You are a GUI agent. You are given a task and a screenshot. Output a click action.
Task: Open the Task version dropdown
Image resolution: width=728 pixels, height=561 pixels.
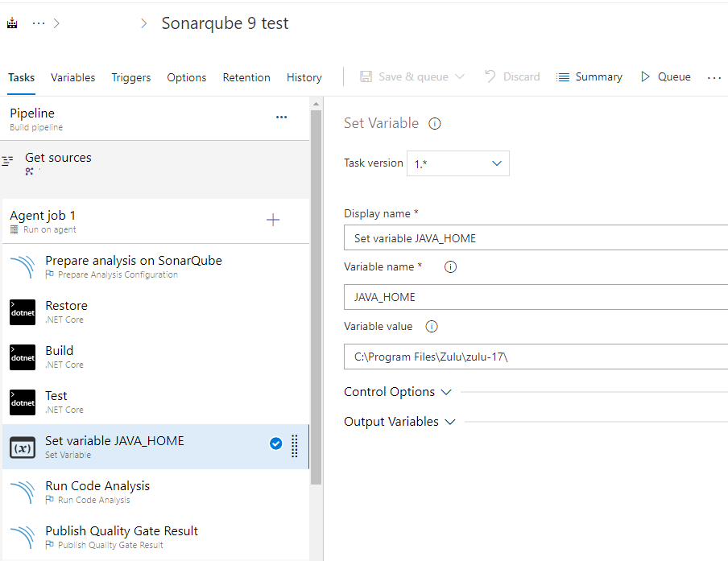tap(457, 163)
